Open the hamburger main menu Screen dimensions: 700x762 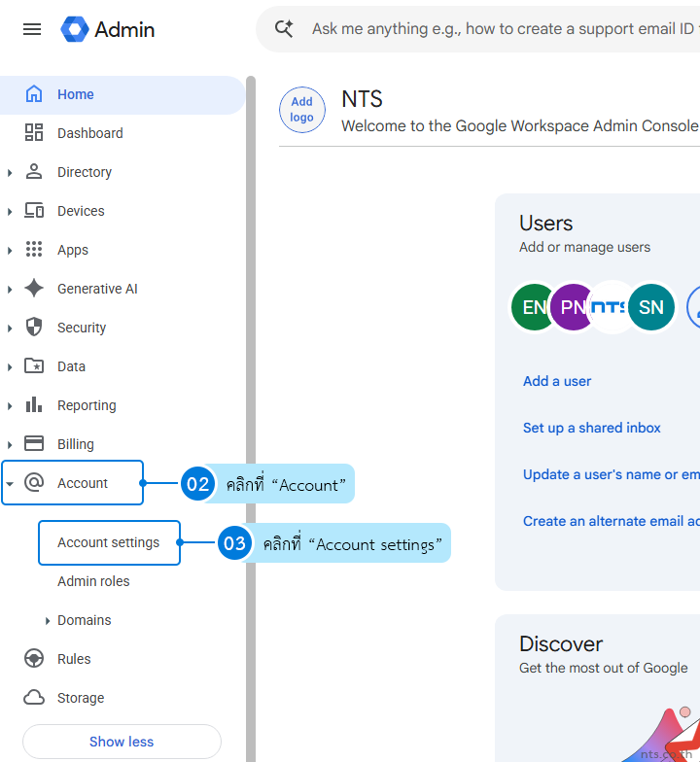32,29
